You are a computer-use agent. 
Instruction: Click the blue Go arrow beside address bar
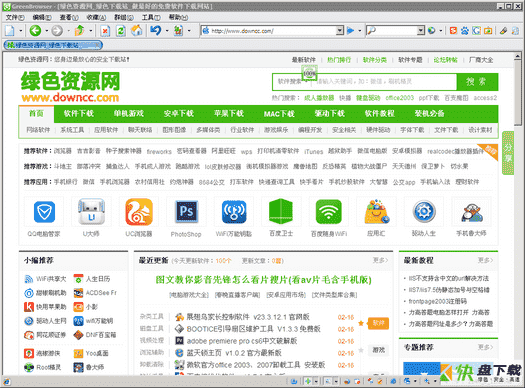coord(350,31)
